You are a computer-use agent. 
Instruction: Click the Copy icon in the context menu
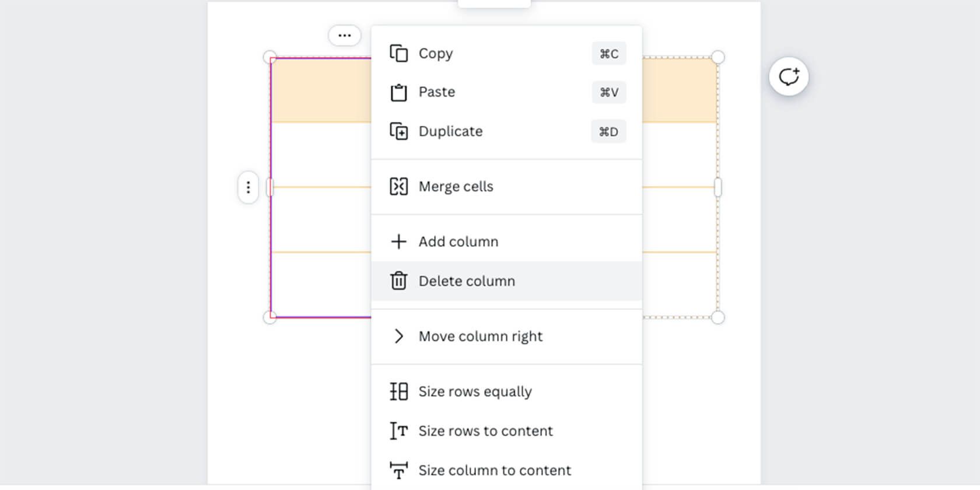coord(399,53)
